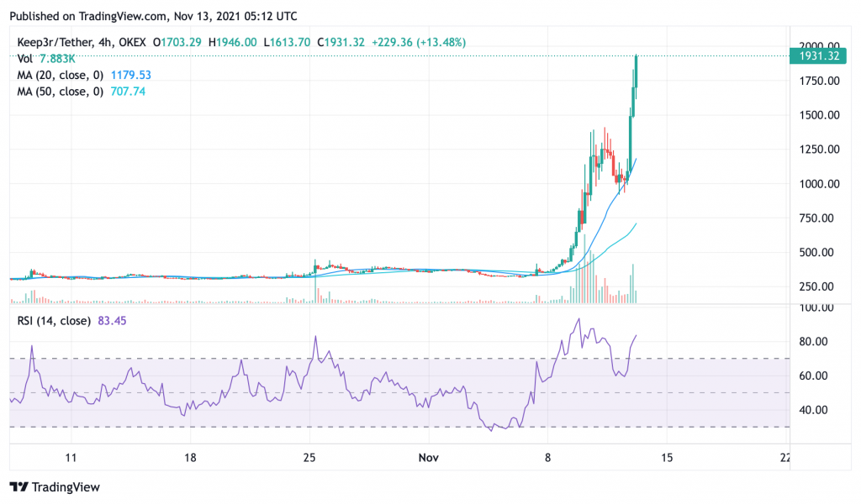
Task: Click the RSI value 83.45
Action: coord(112,321)
